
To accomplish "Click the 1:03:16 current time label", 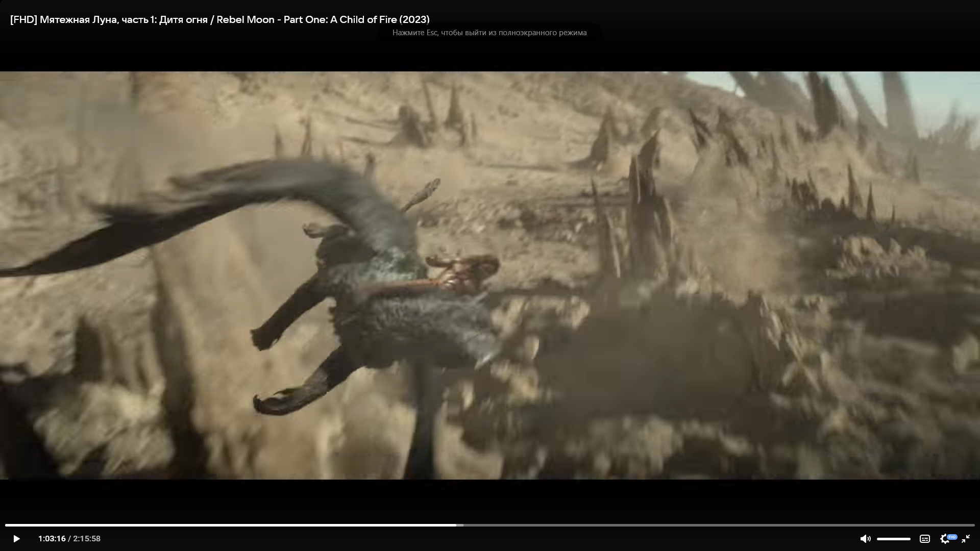I will tap(52, 539).
